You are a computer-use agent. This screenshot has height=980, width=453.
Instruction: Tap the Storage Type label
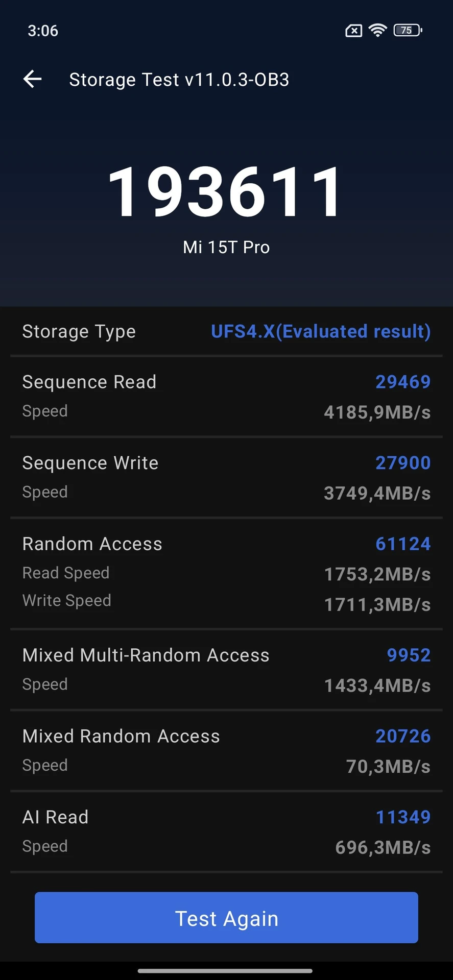[x=79, y=332]
